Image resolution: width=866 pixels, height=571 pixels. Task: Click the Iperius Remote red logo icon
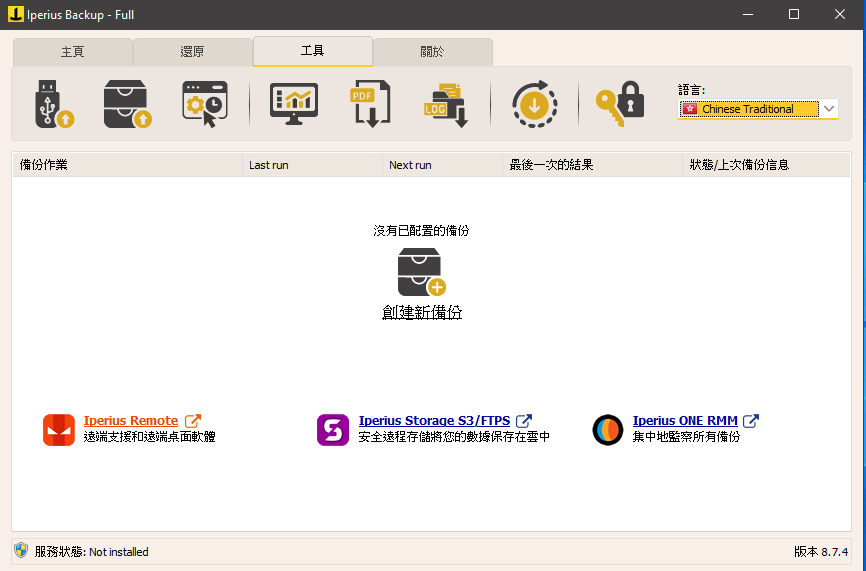59,429
